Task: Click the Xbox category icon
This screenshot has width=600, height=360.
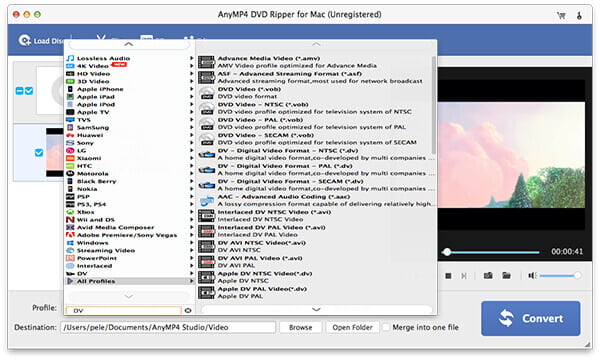Action: [x=70, y=212]
